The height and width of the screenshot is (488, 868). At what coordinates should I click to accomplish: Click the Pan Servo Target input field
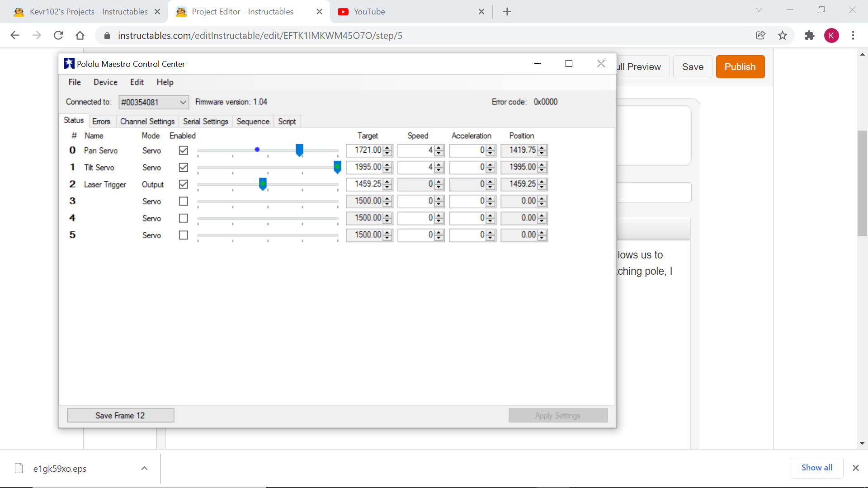[366, 150]
